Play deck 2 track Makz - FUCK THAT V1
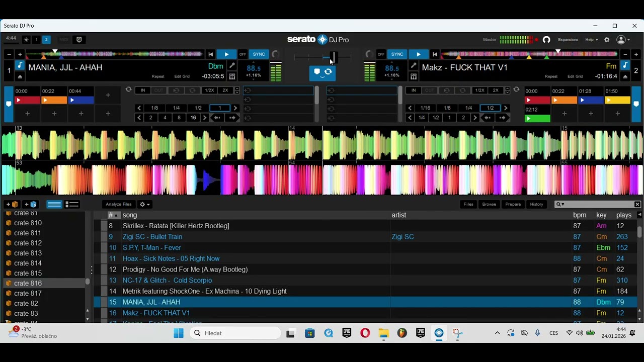 [x=418, y=54]
